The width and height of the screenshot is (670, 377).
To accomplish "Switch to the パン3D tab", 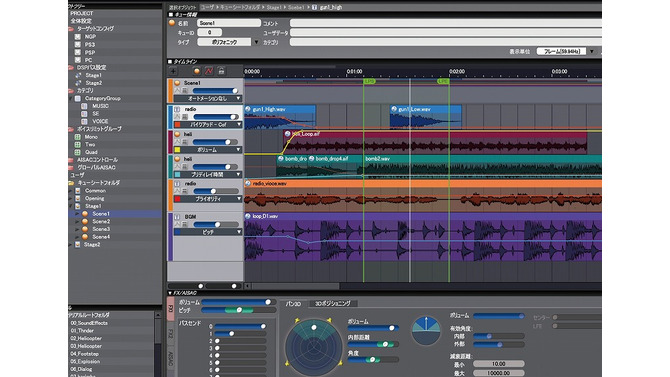I will [x=293, y=303].
